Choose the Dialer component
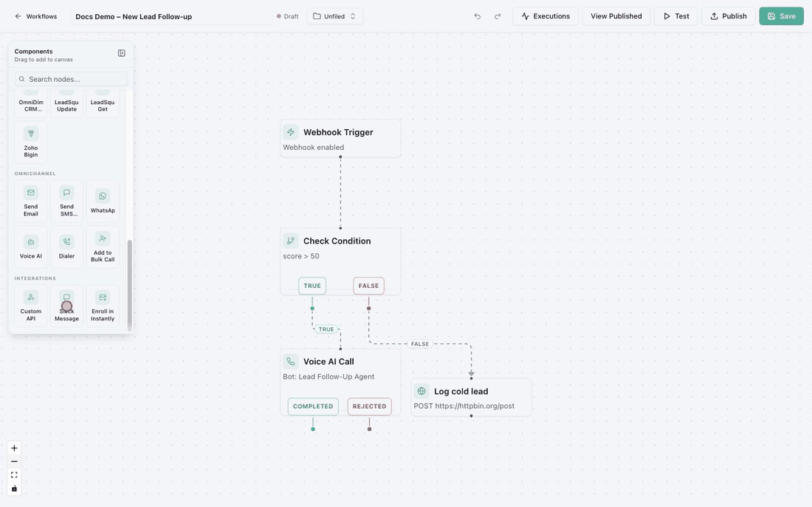Viewport: 812px width, 507px height. 66,247
